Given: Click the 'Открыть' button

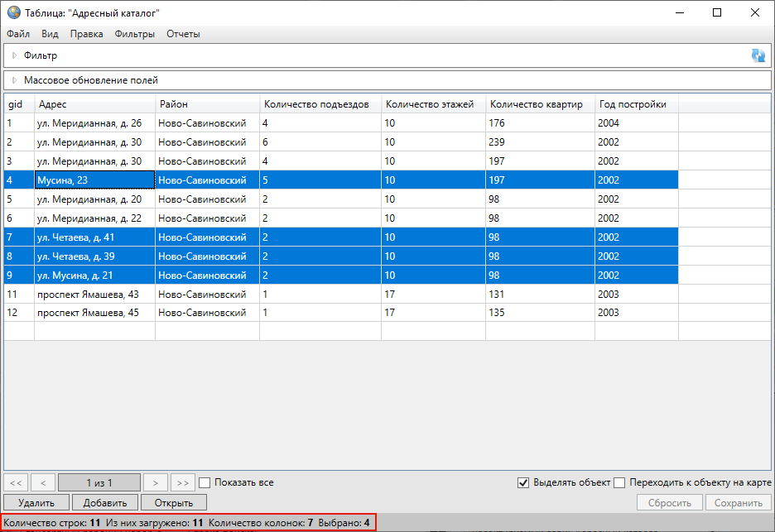Looking at the screenshot, I should pos(173,502).
